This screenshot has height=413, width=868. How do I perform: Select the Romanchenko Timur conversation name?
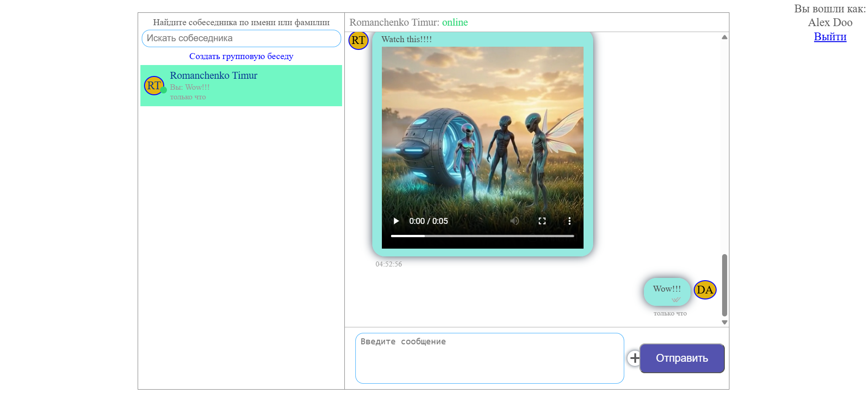point(214,76)
